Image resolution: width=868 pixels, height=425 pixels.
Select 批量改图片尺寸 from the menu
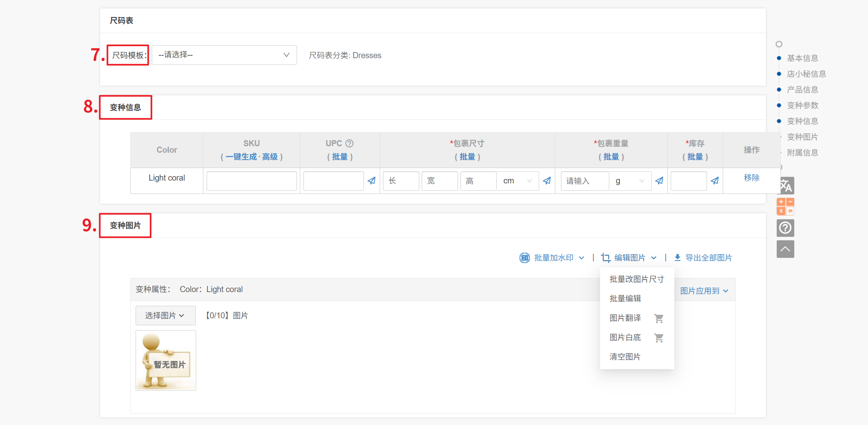[x=636, y=279]
